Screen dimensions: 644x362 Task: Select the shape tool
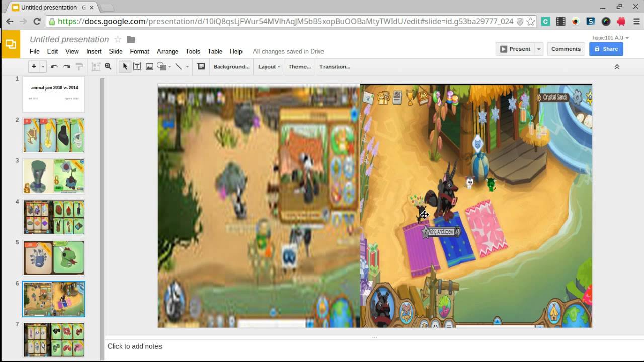[161, 66]
